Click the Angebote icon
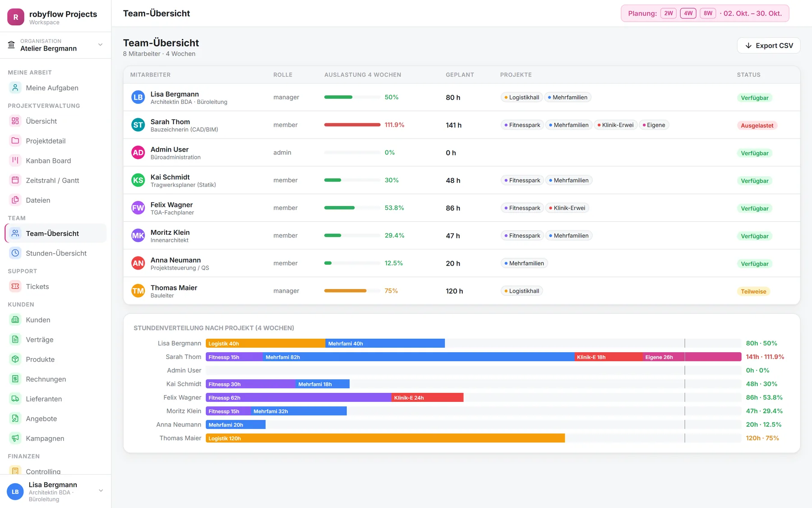 click(15, 419)
